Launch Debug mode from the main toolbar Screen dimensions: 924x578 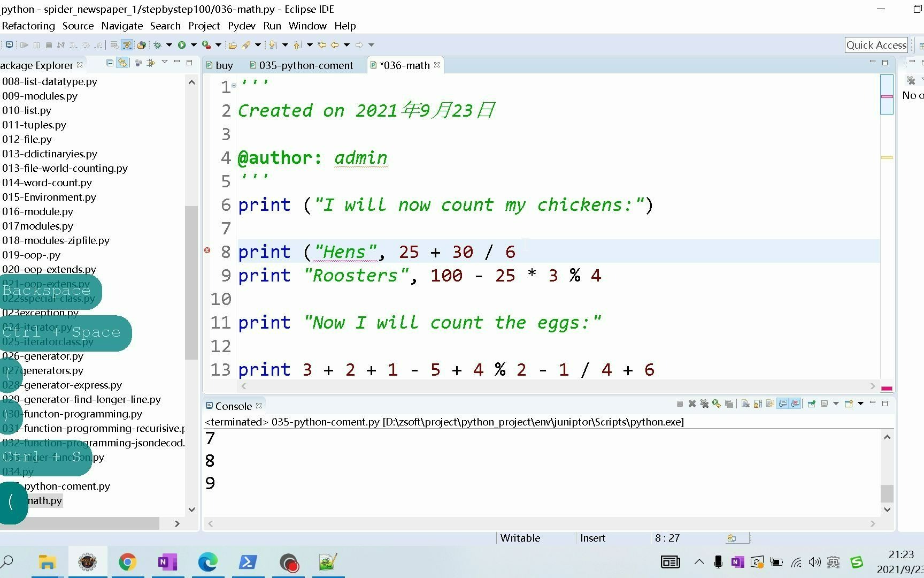158,45
